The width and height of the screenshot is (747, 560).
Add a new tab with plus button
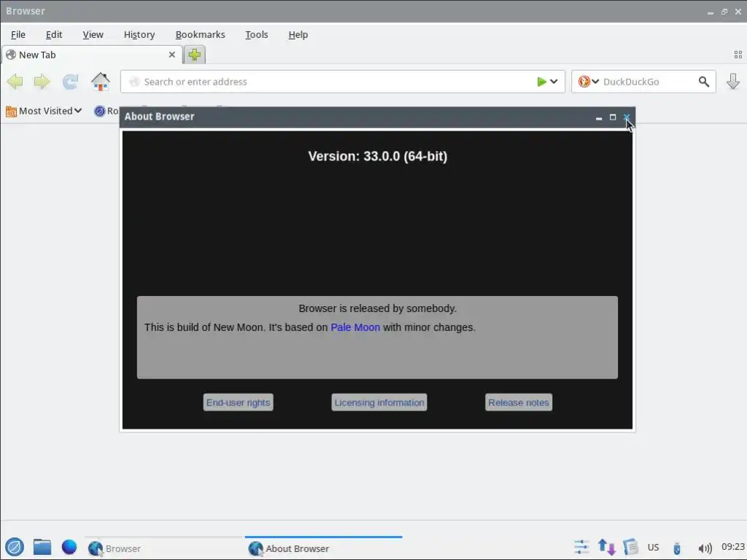point(194,55)
